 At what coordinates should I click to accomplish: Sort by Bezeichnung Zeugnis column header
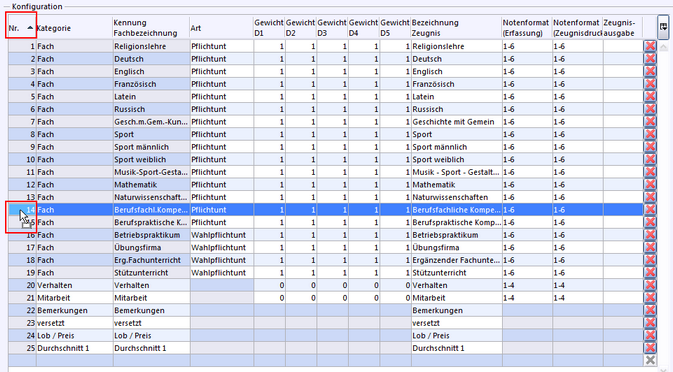pos(456,28)
